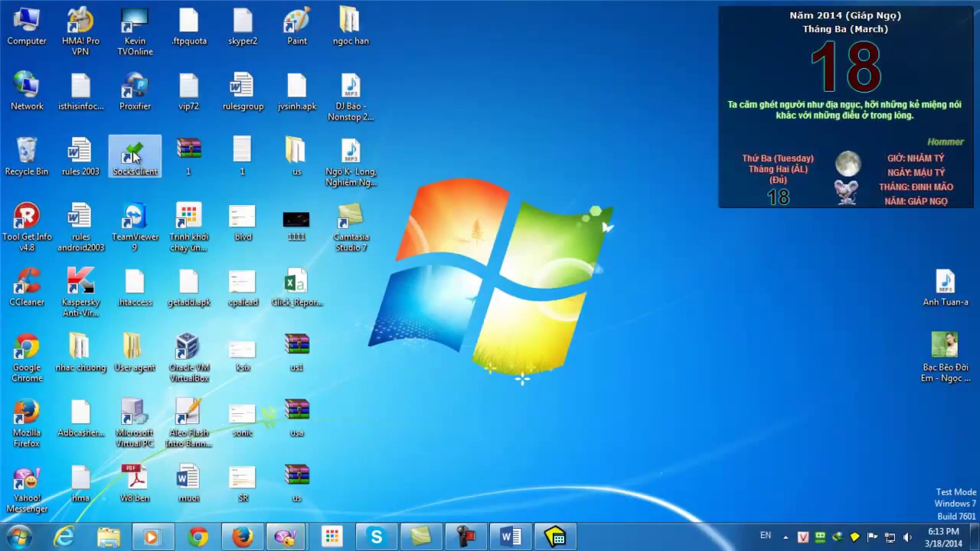This screenshot has height=551, width=980.
Task: Open Windows Explorer from the taskbar
Action: 108,537
